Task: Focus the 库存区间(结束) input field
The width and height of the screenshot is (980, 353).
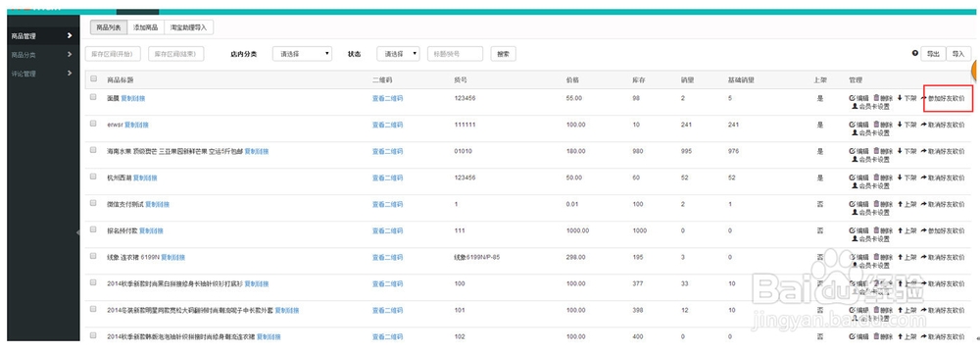Action: coord(176,54)
